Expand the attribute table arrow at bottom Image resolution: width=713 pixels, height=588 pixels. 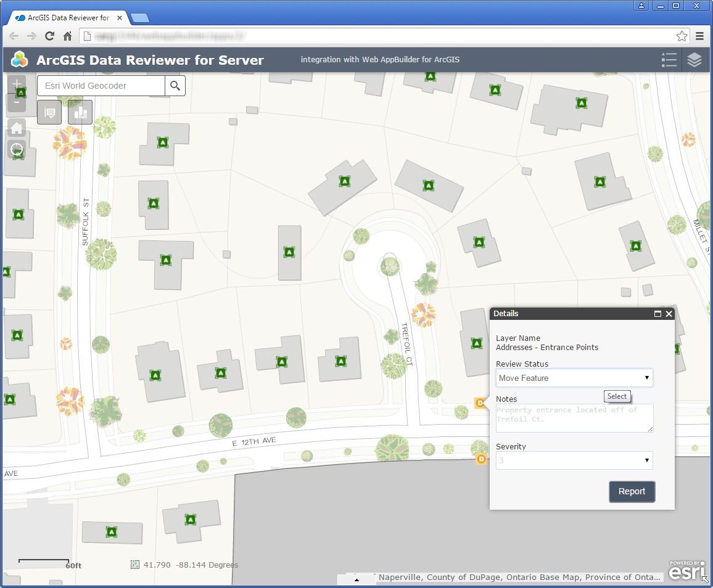356,580
